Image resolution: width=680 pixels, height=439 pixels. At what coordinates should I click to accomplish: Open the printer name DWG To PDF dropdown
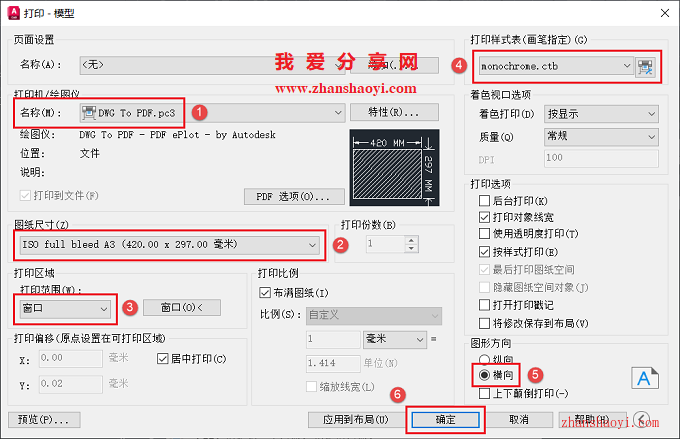212,113
